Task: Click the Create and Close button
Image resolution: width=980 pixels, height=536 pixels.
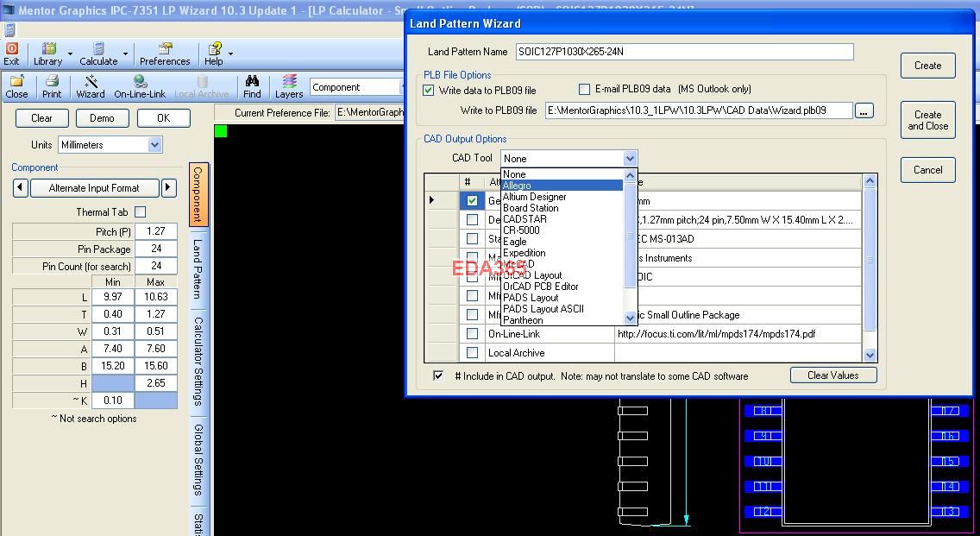Action: click(927, 120)
